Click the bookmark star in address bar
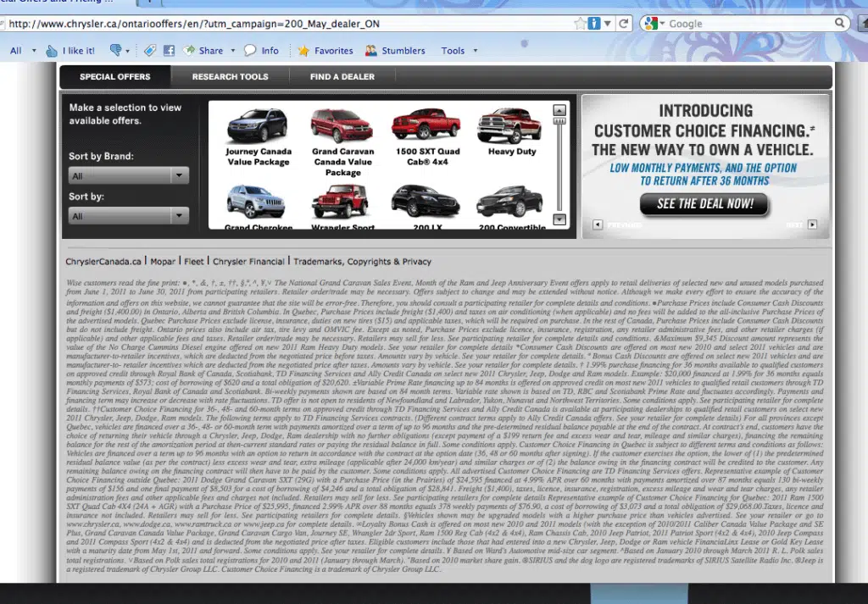868x604 pixels. point(581,24)
